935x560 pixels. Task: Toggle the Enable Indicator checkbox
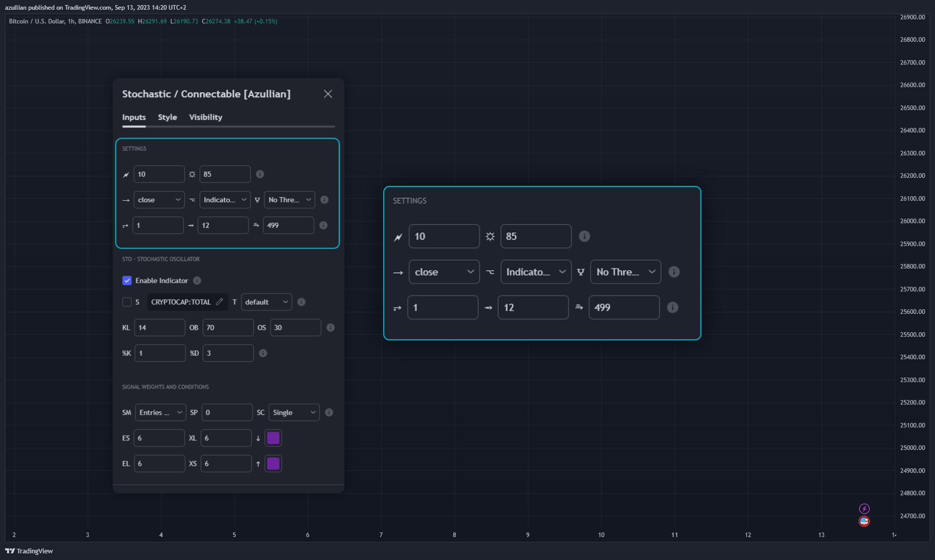click(127, 281)
